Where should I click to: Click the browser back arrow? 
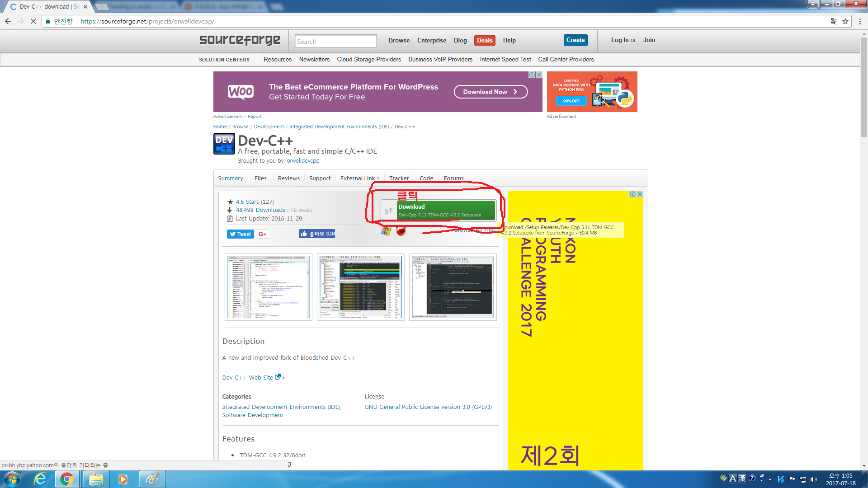click(8, 21)
